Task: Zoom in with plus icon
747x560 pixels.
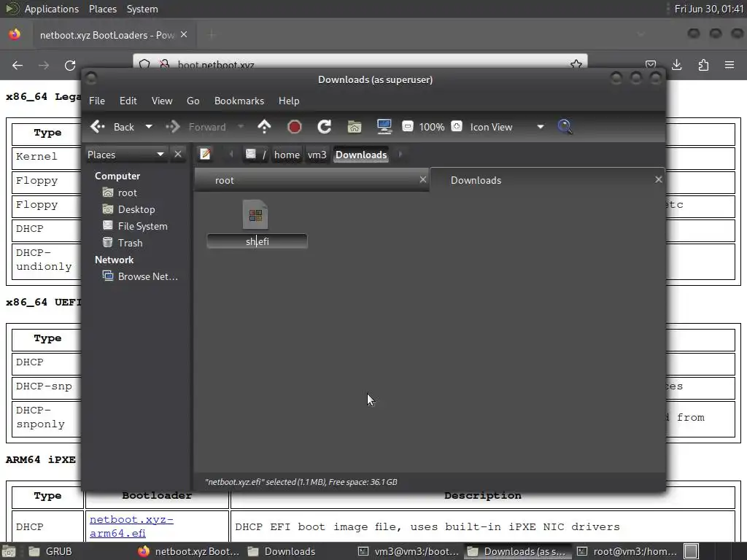Action: [457, 126]
